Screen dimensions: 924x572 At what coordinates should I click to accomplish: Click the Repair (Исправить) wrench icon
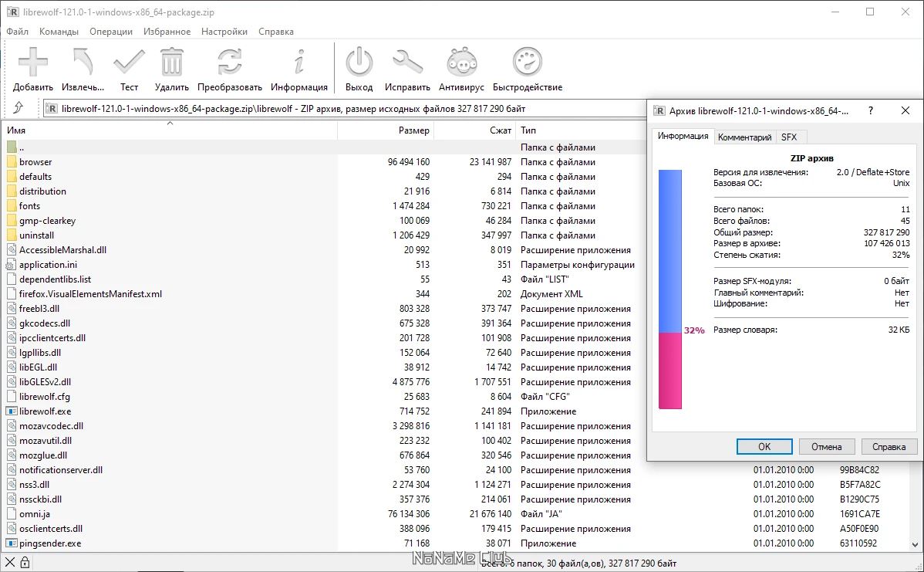[407, 63]
